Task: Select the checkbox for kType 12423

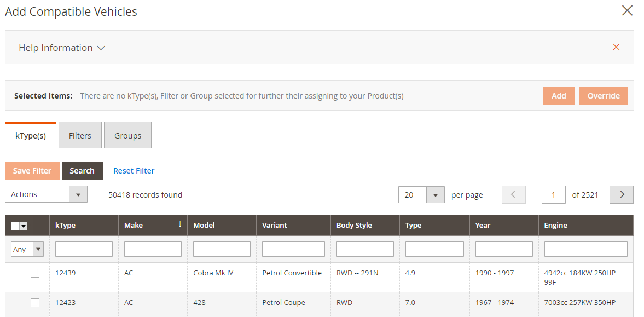Action: click(x=35, y=303)
